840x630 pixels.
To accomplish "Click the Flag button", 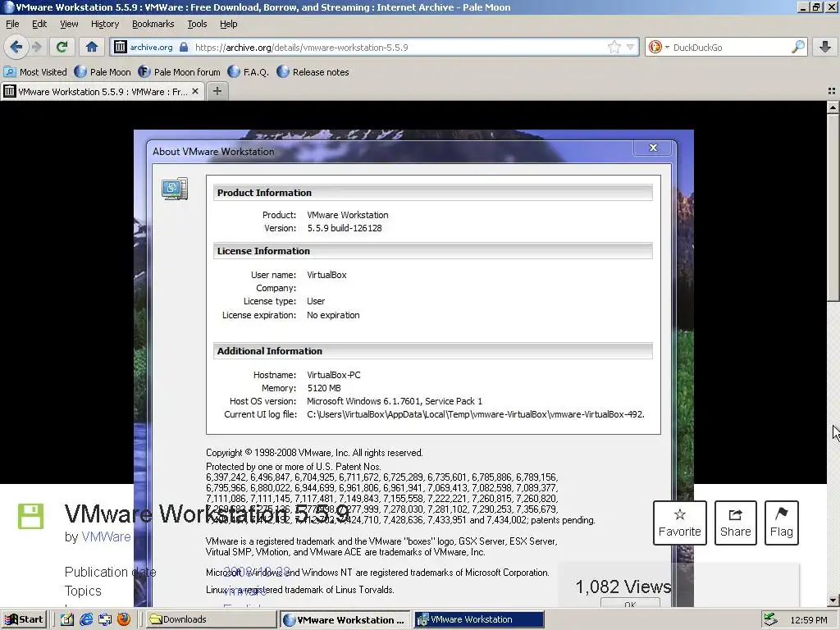I will coord(782,523).
